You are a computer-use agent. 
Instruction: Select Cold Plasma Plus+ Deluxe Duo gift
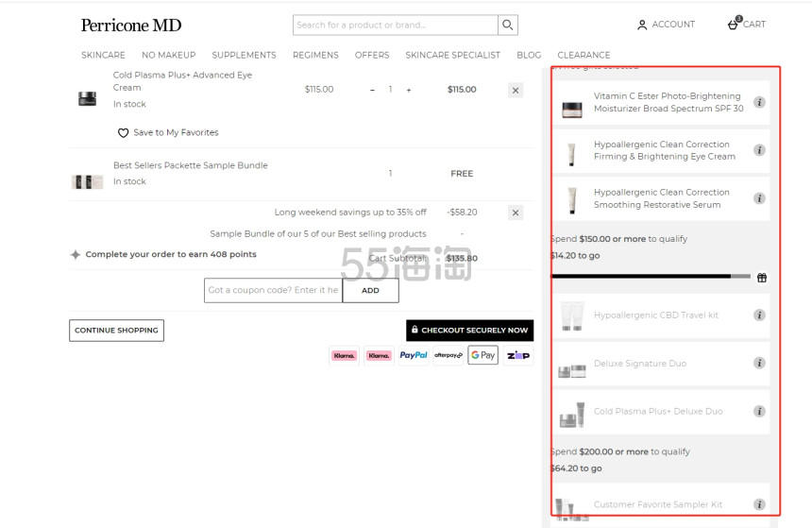(661, 412)
